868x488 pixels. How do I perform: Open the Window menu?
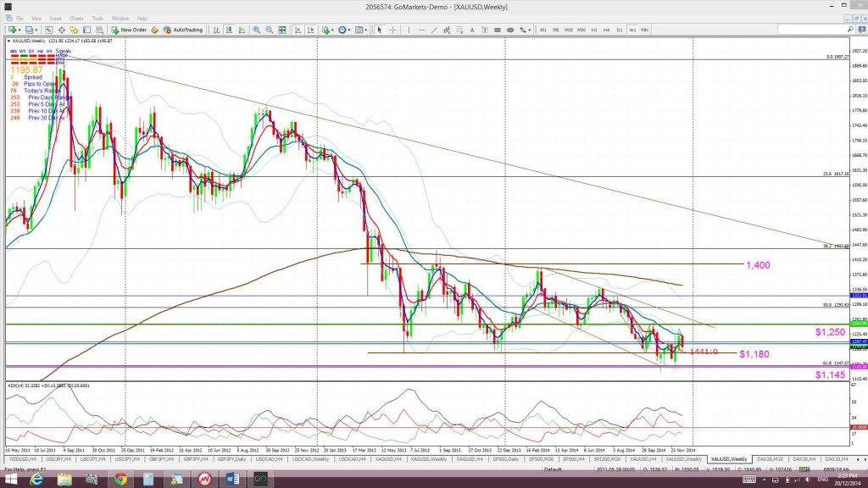coord(120,19)
